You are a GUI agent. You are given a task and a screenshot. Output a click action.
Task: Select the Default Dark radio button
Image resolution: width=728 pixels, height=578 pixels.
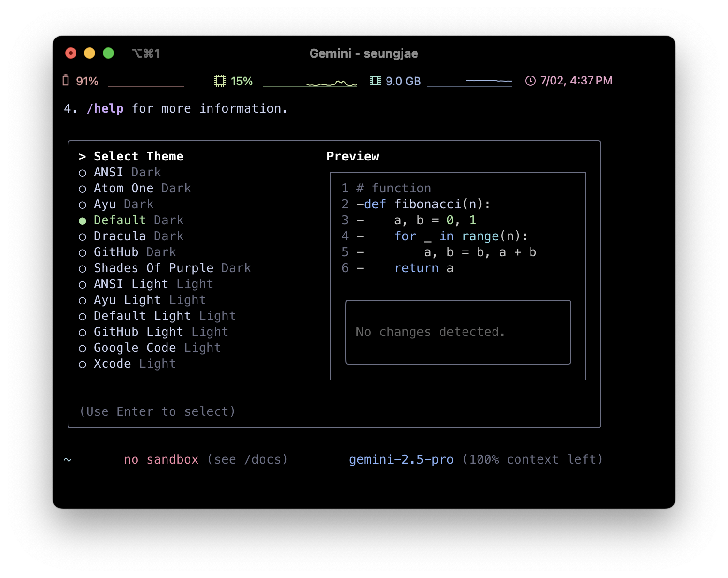83,221
